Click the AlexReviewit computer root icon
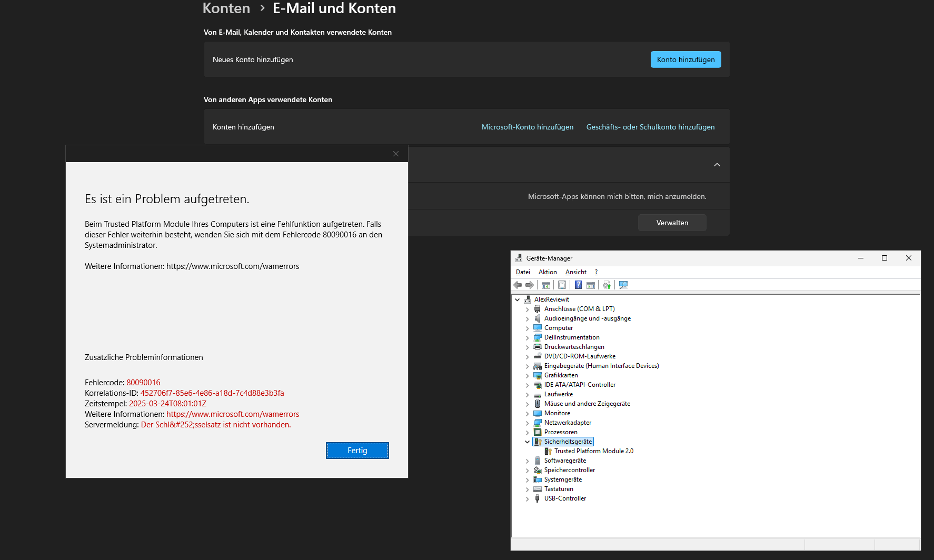The height and width of the screenshot is (560, 934). click(528, 299)
